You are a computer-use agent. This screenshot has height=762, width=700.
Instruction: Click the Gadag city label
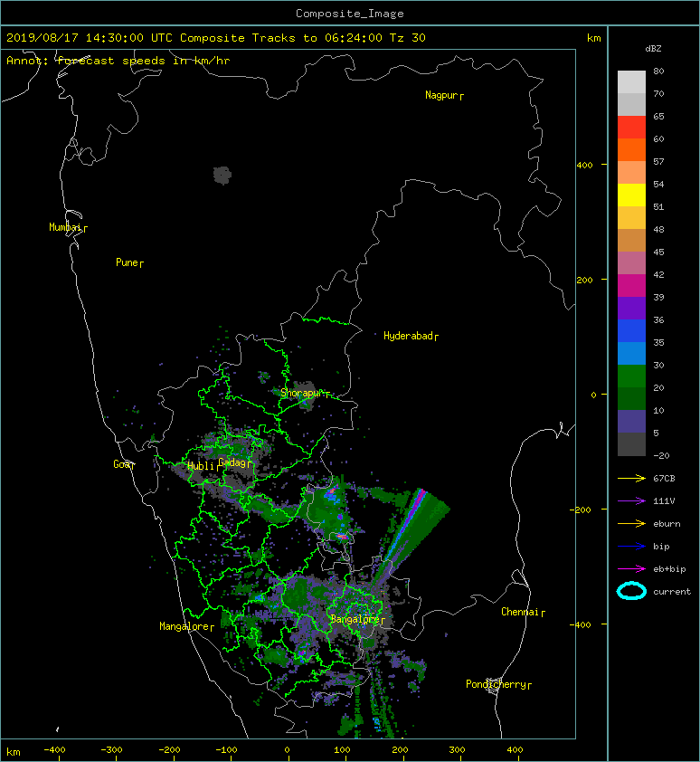coord(233,462)
